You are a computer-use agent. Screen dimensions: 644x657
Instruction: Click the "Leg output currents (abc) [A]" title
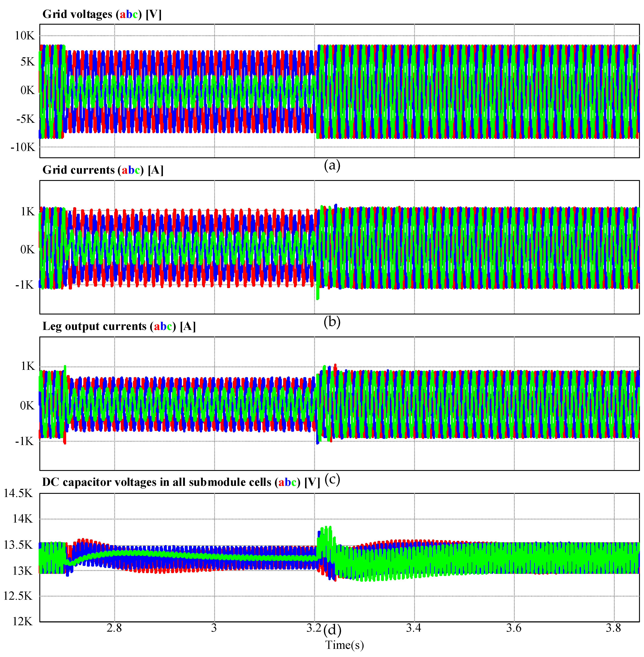[119, 327]
